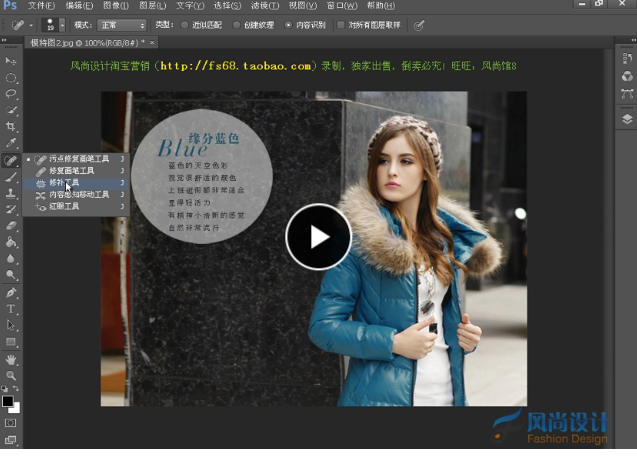Select the Brush tool
The height and width of the screenshot is (472, 637).
coord(11,177)
